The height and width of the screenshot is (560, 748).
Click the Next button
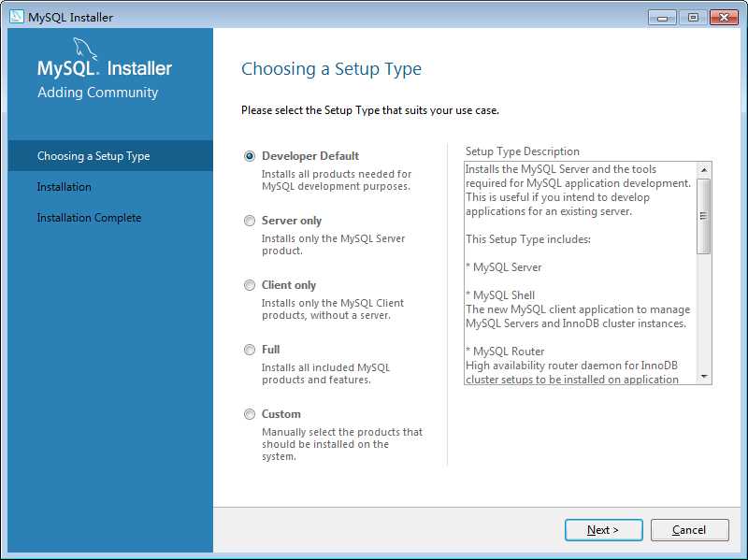pyautogui.click(x=603, y=530)
